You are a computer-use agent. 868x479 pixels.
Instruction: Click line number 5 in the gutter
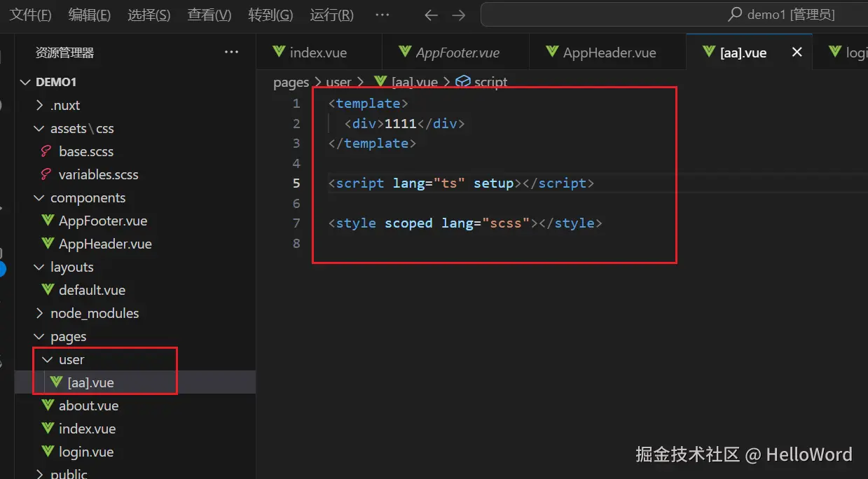[296, 183]
